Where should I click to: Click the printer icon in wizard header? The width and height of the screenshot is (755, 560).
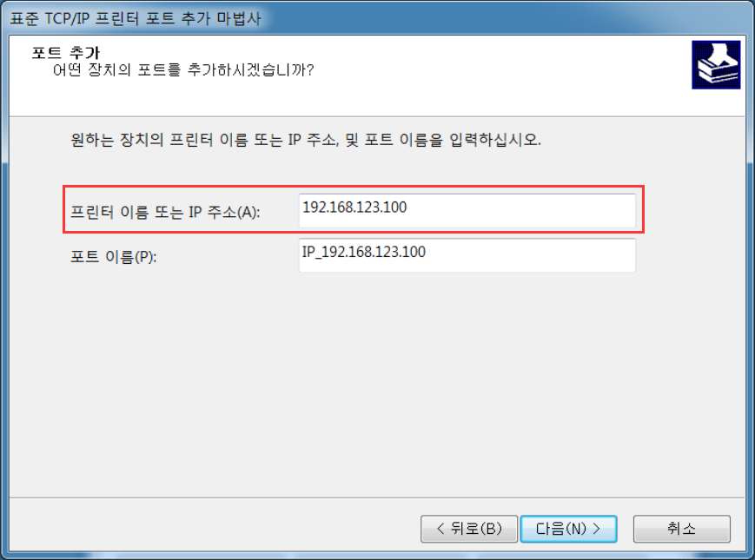pos(716,65)
